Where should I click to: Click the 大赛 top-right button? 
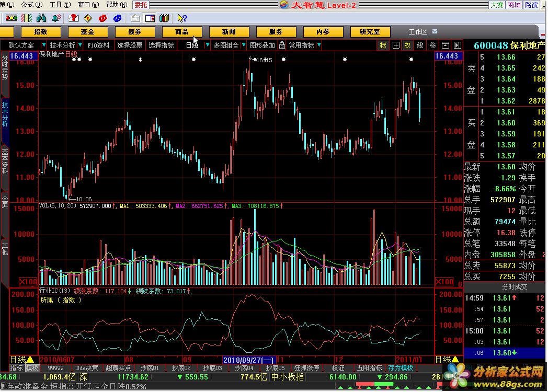[x=497, y=5]
